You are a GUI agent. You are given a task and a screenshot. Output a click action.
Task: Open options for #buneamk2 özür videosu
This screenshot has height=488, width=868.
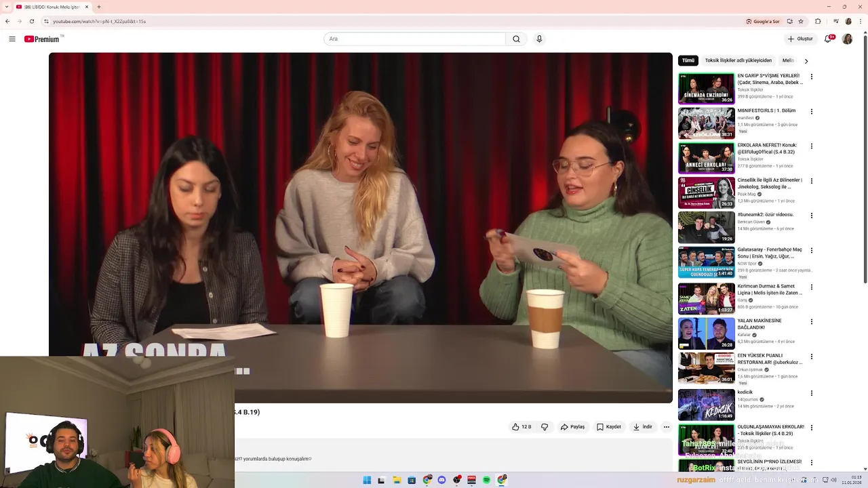812,216
